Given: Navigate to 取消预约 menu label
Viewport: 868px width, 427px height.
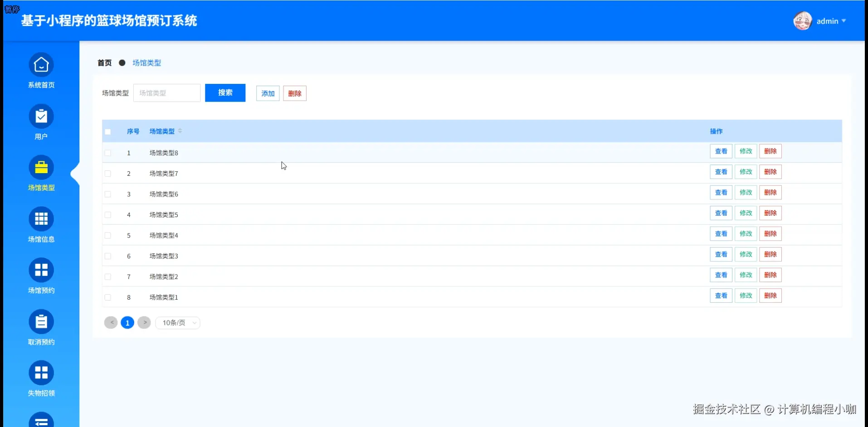Looking at the screenshot, I should coord(41,342).
